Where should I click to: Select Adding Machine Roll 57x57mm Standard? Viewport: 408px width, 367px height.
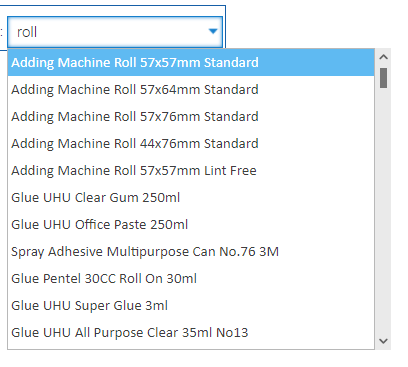(x=191, y=62)
